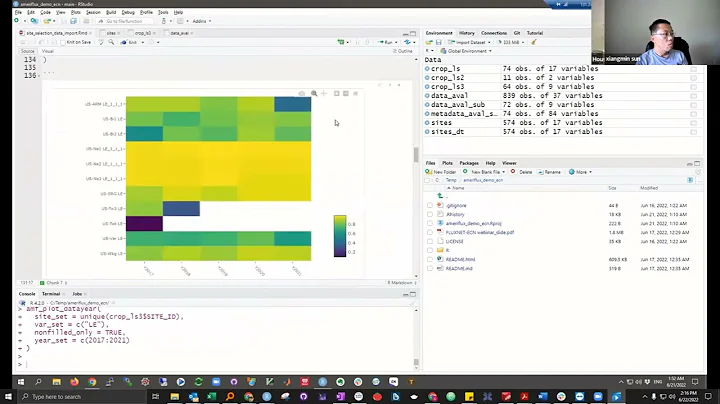This screenshot has width=720, height=404.
Task: Switch to the data_aval editor tab
Action: pyautogui.click(x=179, y=33)
